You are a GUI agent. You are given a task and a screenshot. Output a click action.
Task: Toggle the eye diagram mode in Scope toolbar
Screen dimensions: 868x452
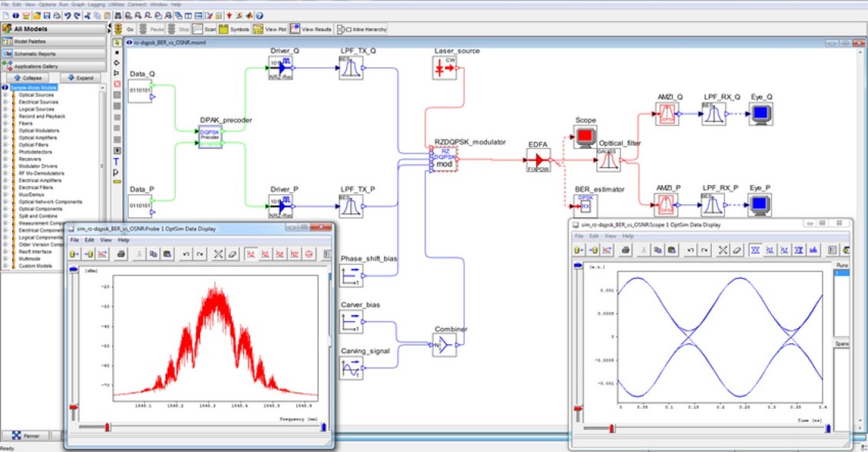756,250
